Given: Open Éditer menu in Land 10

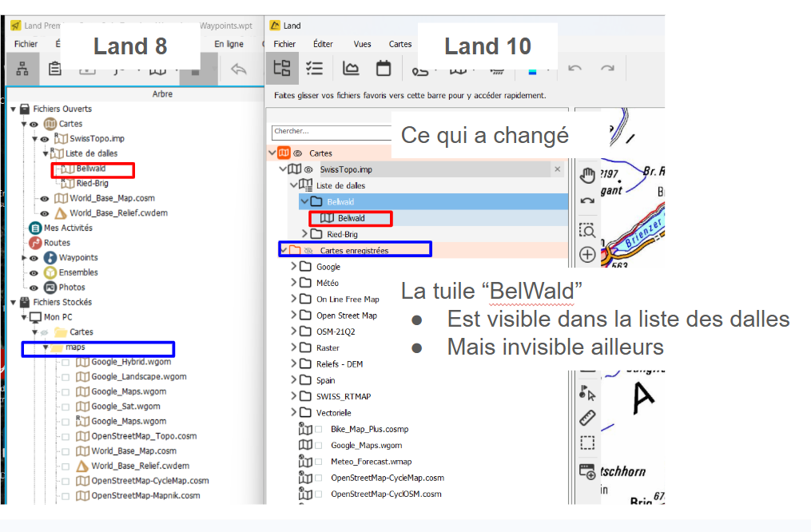Looking at the screenshot, I should 323,44.
